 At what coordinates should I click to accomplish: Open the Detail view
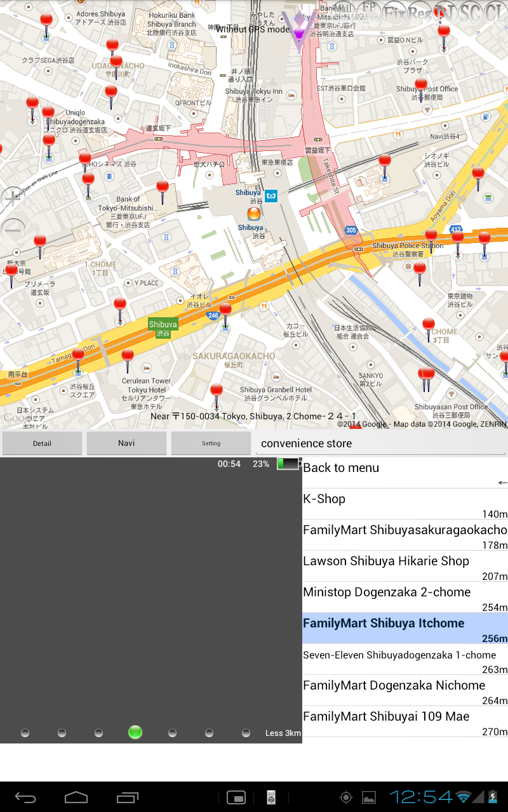point(42,443)
